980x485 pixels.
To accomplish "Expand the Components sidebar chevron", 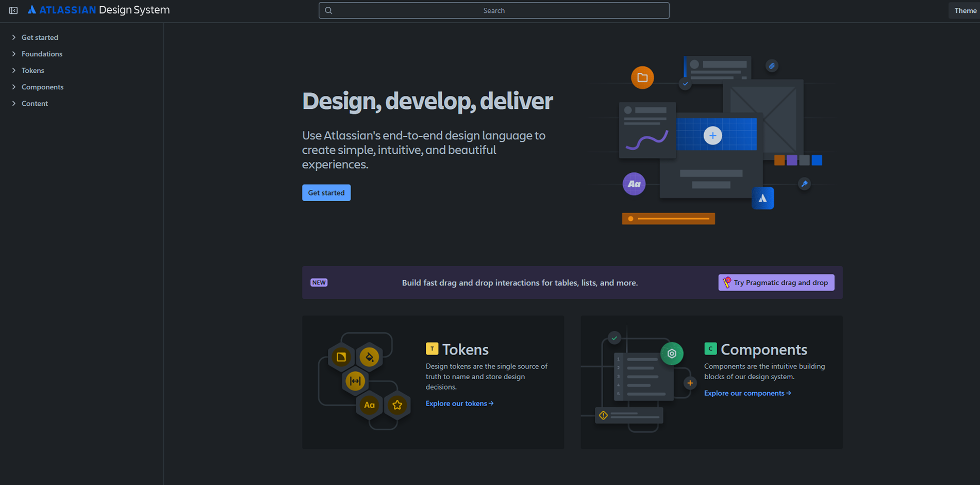I will [x=14, y=87].
